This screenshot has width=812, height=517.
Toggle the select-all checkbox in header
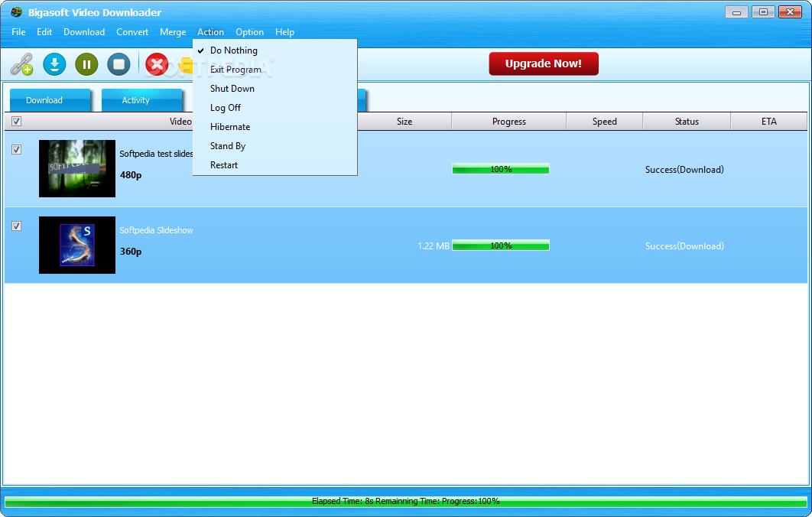click(17, 122)
